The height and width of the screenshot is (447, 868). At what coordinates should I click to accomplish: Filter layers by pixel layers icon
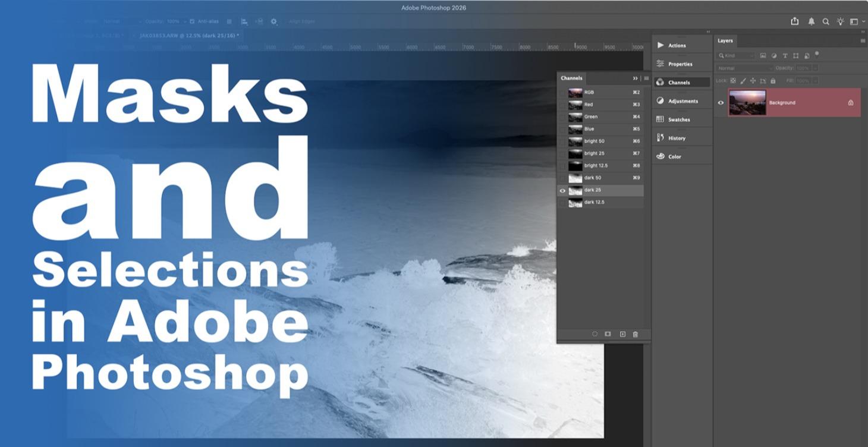(763, 56)
